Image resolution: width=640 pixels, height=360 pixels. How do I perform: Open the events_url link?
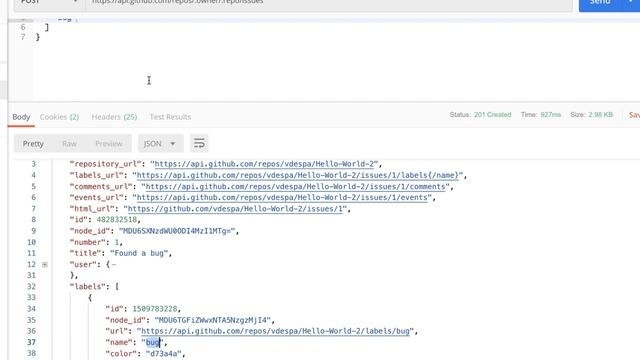282,198
